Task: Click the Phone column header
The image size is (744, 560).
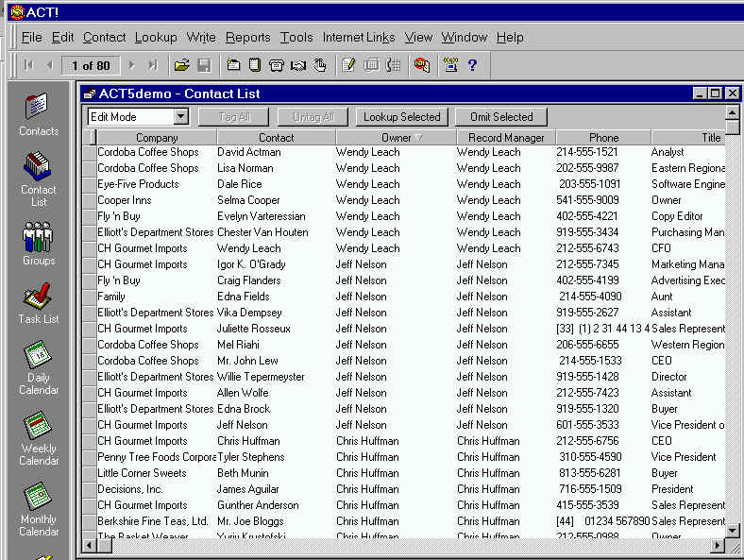Action: click(603, 138)
